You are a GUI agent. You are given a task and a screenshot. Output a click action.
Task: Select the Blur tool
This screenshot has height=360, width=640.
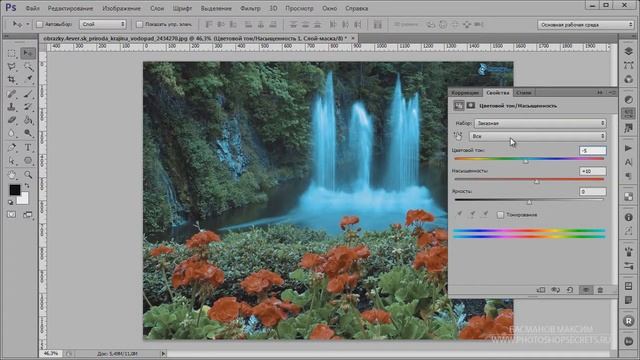pos(12,133)
